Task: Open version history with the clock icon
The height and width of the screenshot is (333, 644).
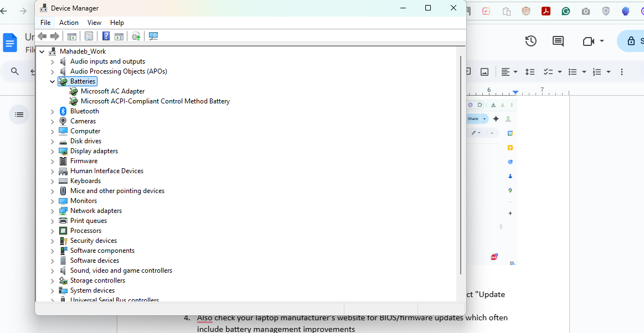Action: pos(530,40)
